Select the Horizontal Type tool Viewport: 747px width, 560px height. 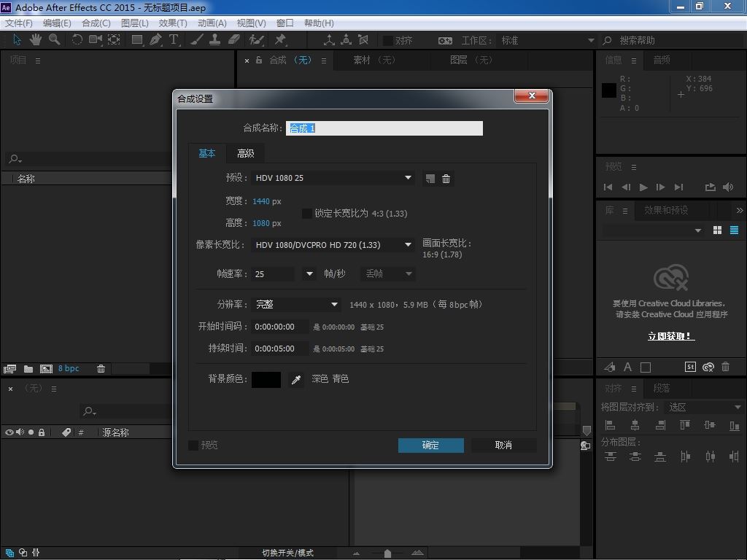(x=174, y=39)
